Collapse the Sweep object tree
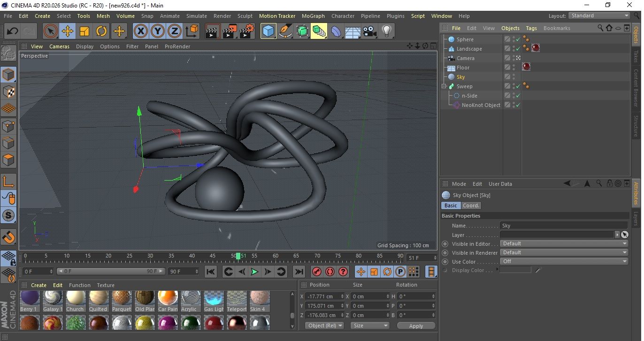 click(x=444, y=86)
